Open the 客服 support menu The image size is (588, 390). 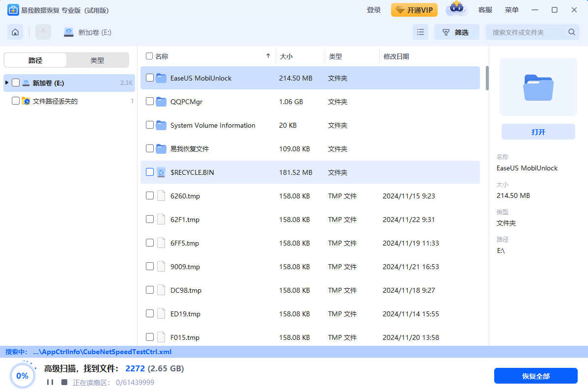485,10
